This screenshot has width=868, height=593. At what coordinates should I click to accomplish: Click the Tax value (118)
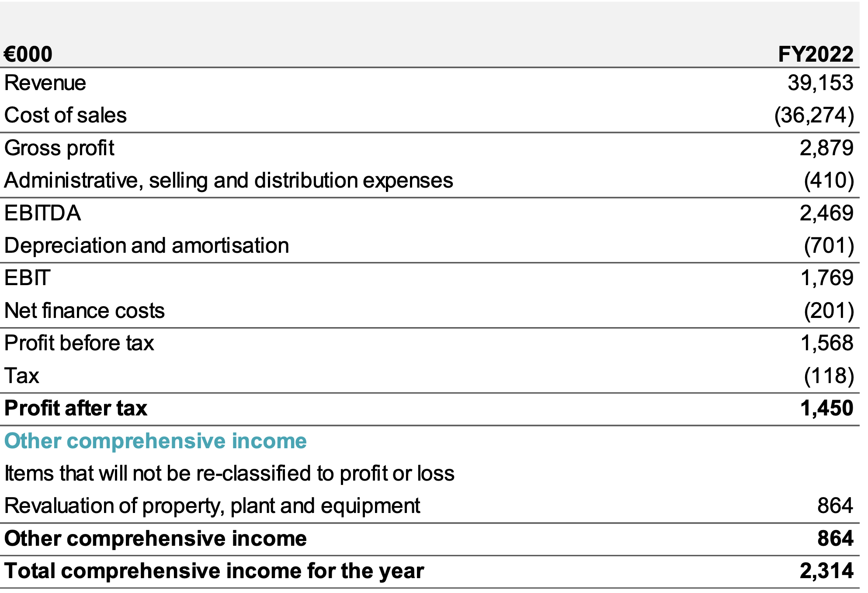(829, 376)
